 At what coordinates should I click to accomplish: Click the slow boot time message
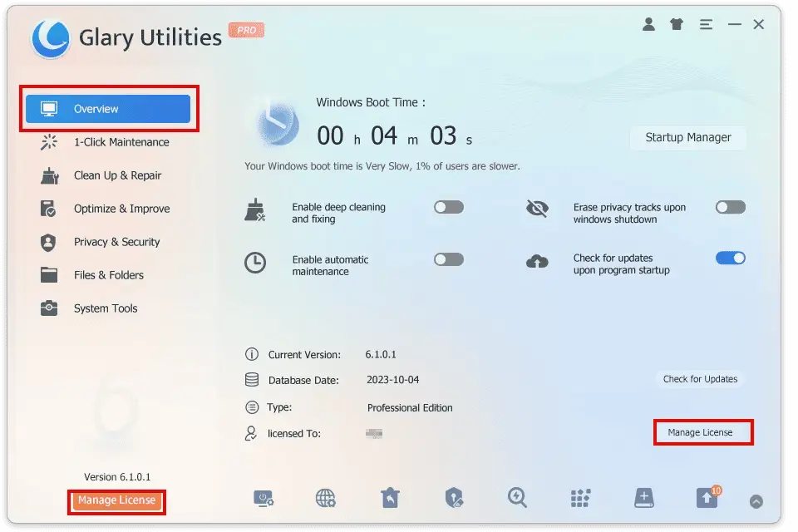tap(382, 166)
